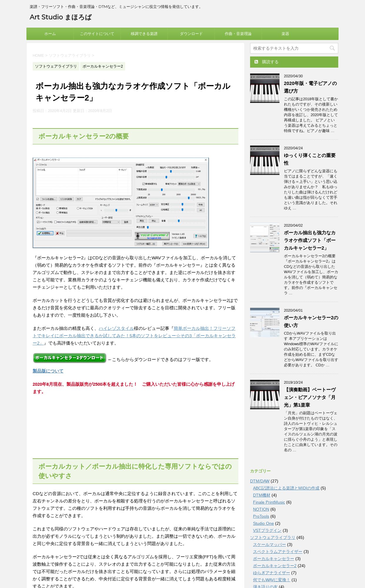The width and height of the screenshot is (365, 588).
Task: Open the VSTプラグイン category link
Action: [x=267, y=530]
